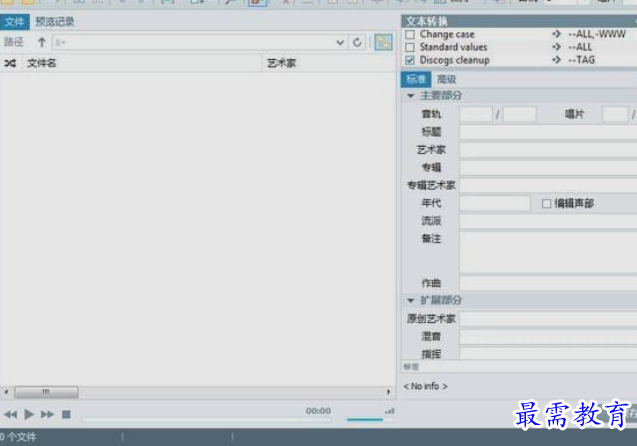Go up one folder level arrow
The image size is (637, 446).
pos(41,42)
